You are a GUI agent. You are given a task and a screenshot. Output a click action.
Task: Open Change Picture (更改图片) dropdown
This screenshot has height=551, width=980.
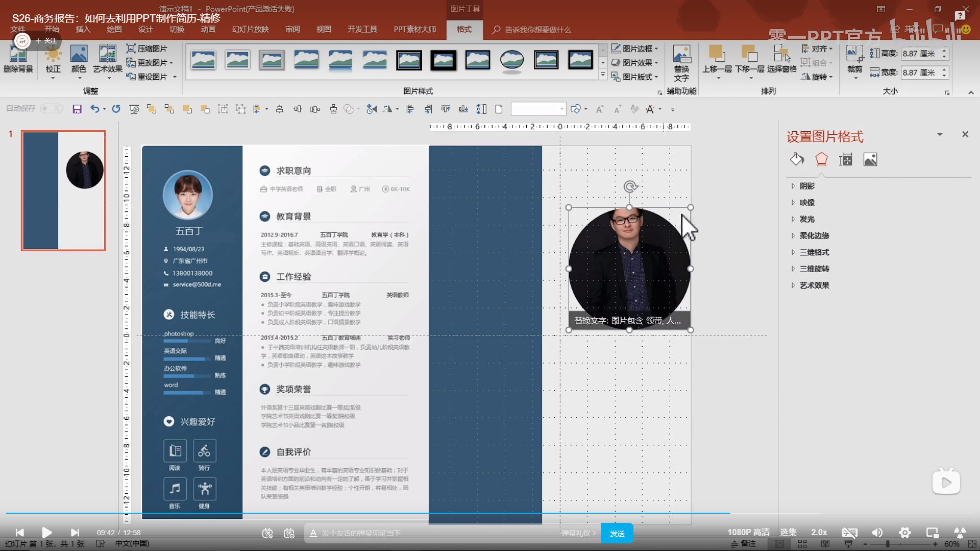(x=150, y=62)
